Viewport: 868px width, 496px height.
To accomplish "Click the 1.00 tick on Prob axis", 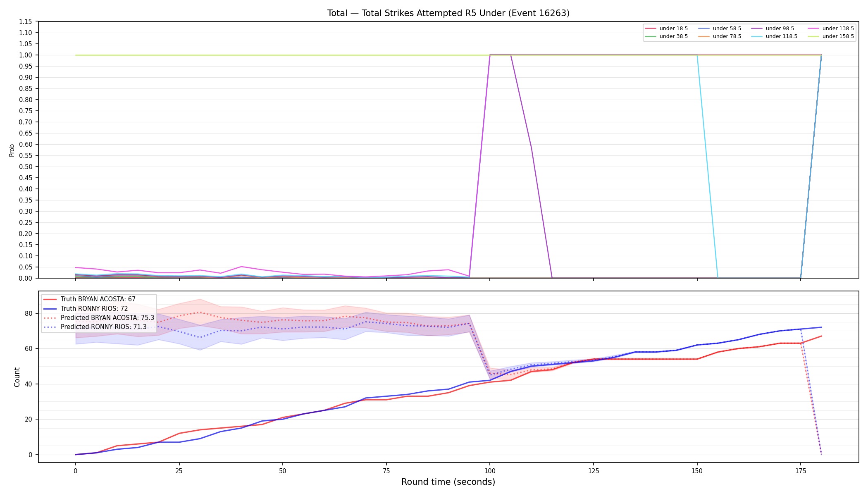I will coord(26,55).
